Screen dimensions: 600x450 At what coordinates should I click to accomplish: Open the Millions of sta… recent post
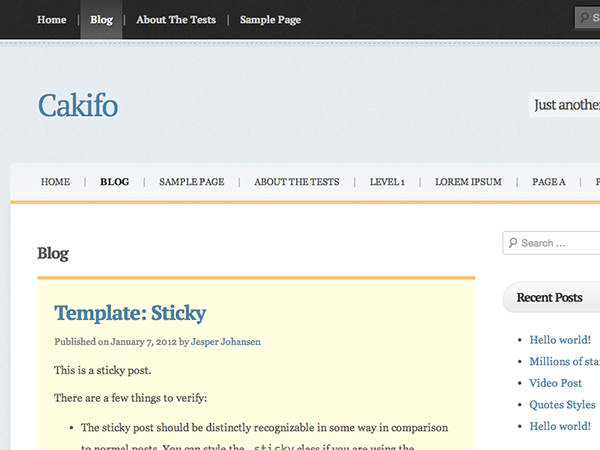click(564, 361)
